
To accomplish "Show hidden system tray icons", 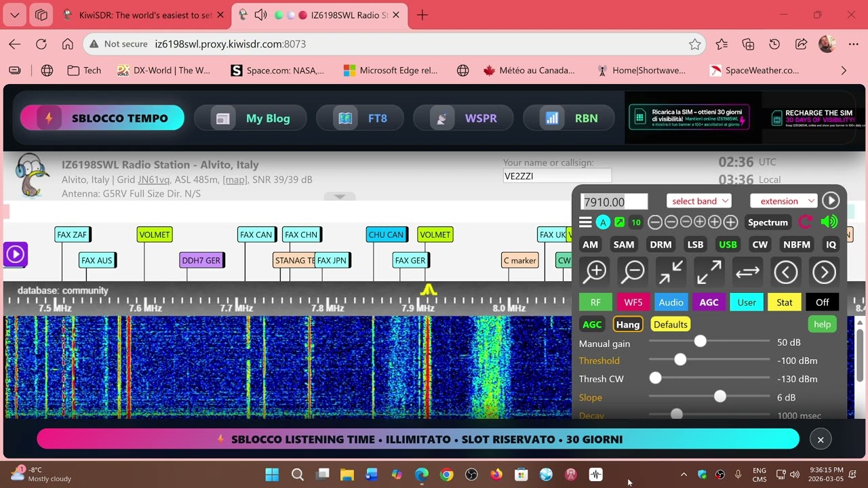I will tap(684, 474).
